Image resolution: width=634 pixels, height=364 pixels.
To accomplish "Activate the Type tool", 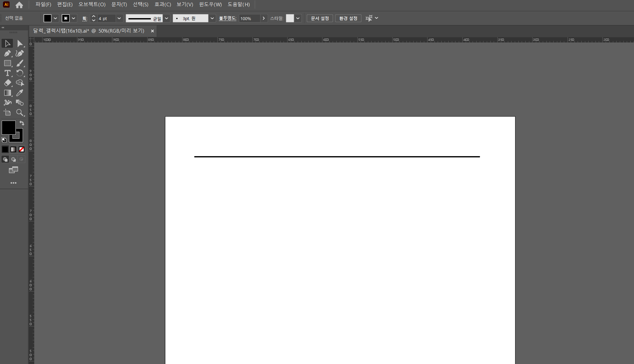I will tap(7, 73).
